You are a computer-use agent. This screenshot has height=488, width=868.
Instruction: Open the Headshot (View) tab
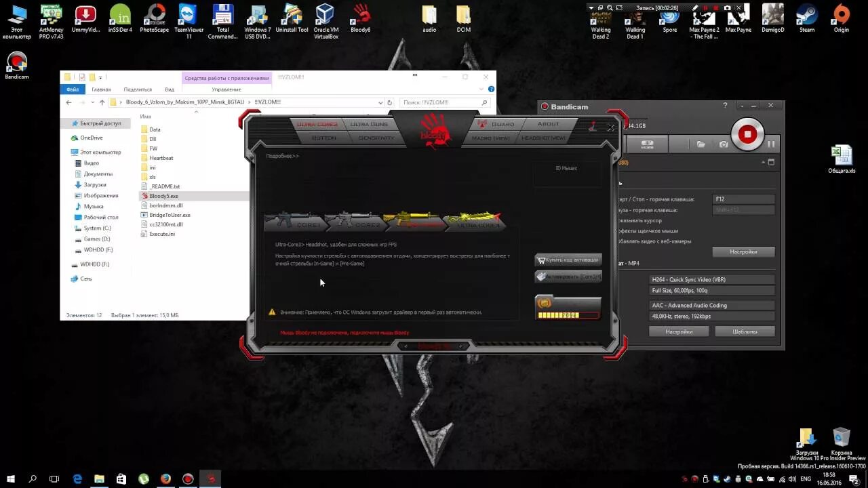543,138
